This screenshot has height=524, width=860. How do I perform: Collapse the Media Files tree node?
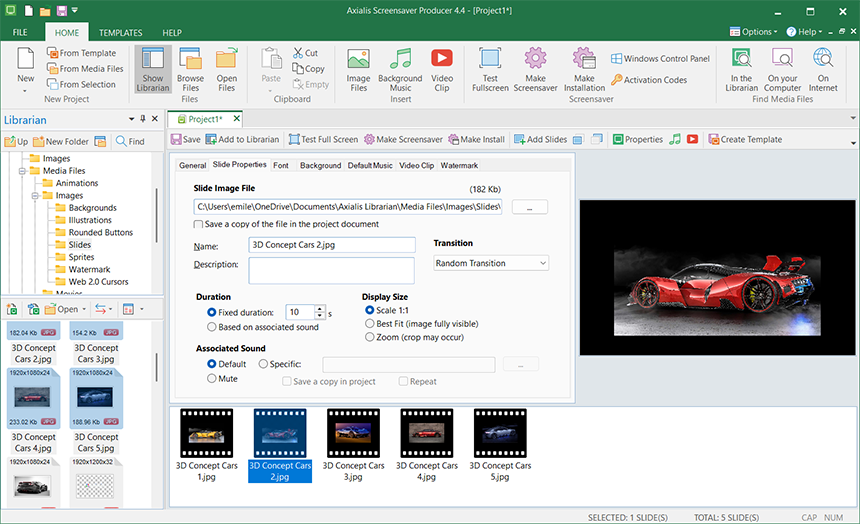[x=21, y=171]
